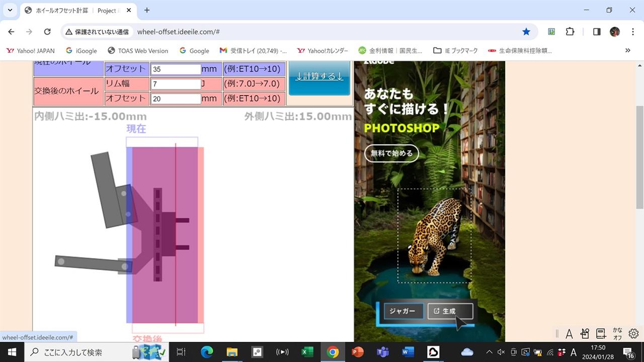Select the ホイールオフセット計算 tab
The height and width of the screenshot is (362, 644).
(77, 10)
